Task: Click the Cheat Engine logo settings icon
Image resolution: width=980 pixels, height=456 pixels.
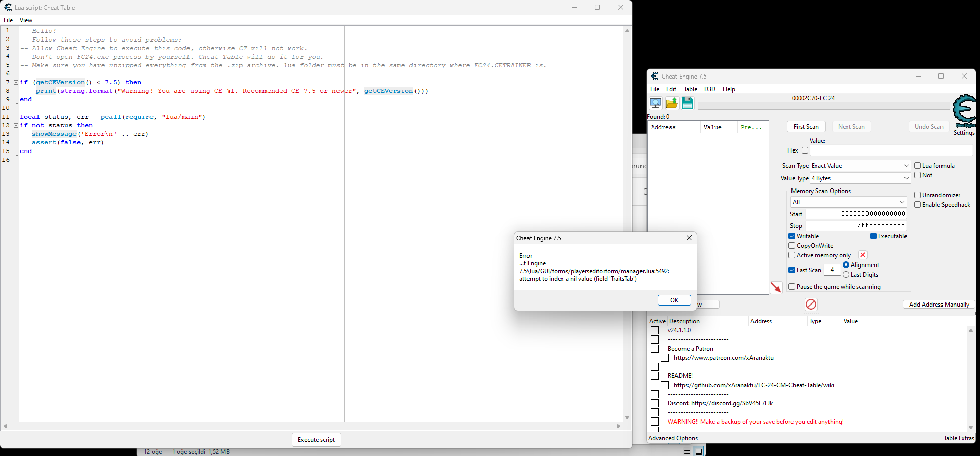Action: pyautogui.click(x=964, y=111)
